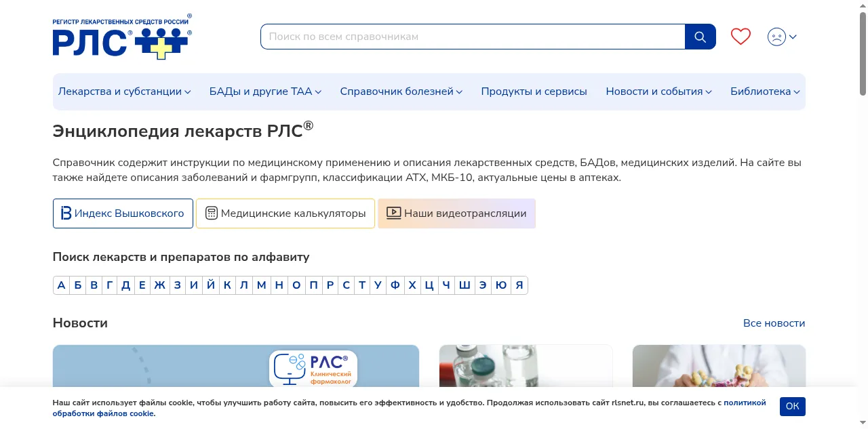
Task: Select letter Ч in alphabet search
Action: [446, 285]
